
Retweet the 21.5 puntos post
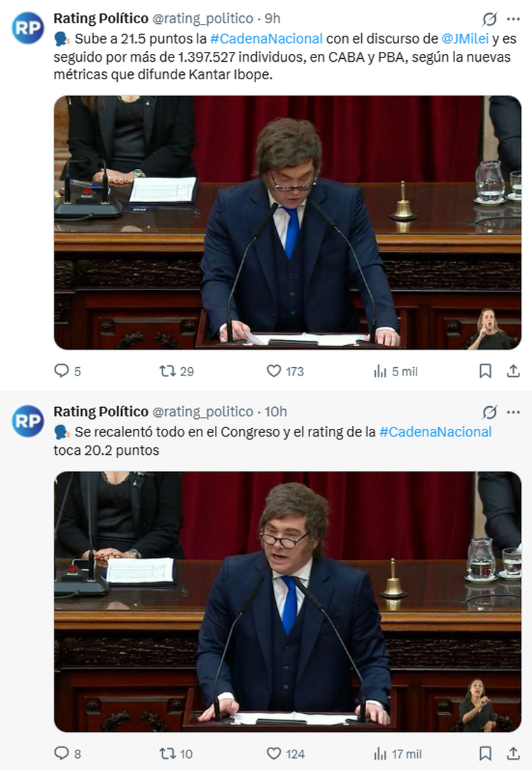click(168, 371)
